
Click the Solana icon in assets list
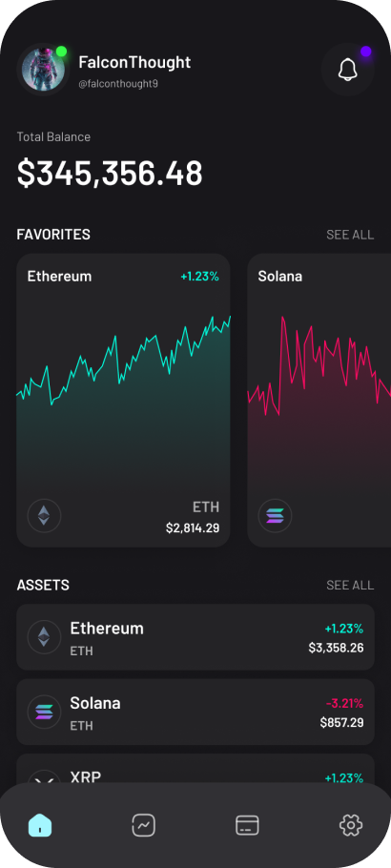(44, 712)
